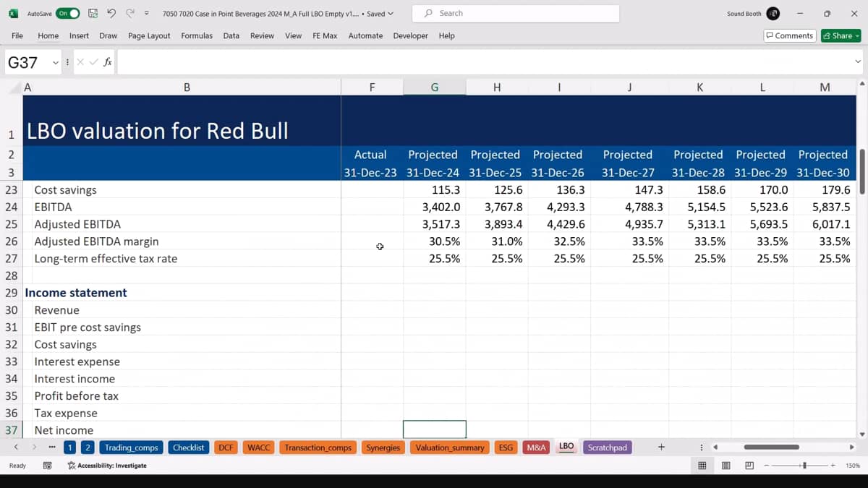
Task: Open the saved file name dropdown
Action: 391,14
